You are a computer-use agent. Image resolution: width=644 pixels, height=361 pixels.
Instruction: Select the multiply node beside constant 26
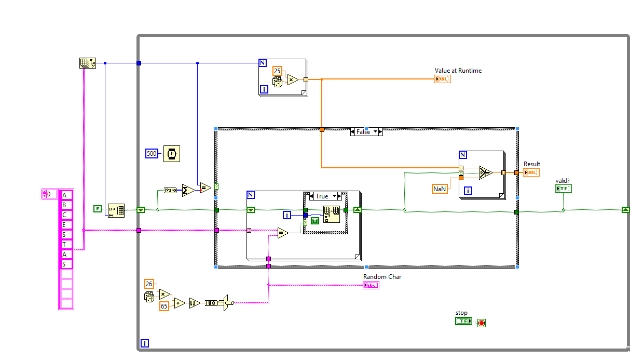[165, 294]
